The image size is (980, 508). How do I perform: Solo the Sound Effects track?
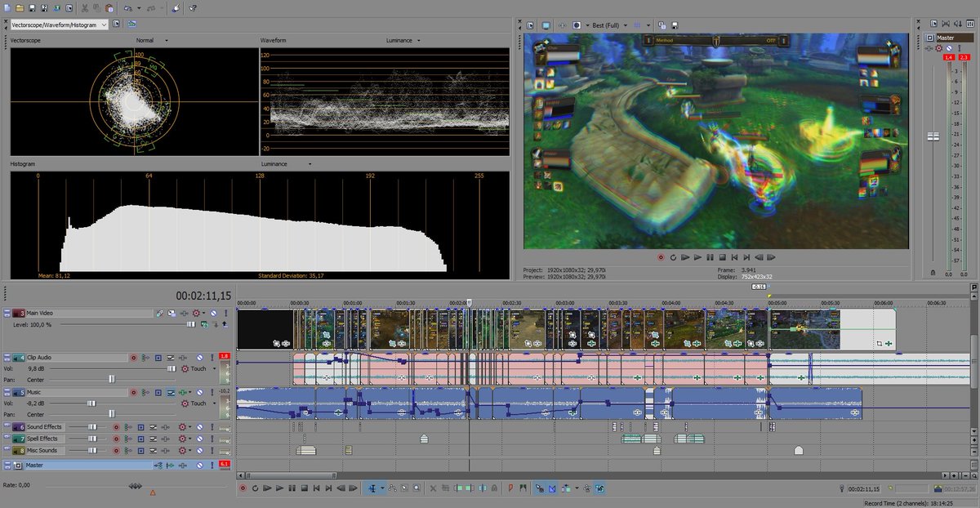[212, 427]
